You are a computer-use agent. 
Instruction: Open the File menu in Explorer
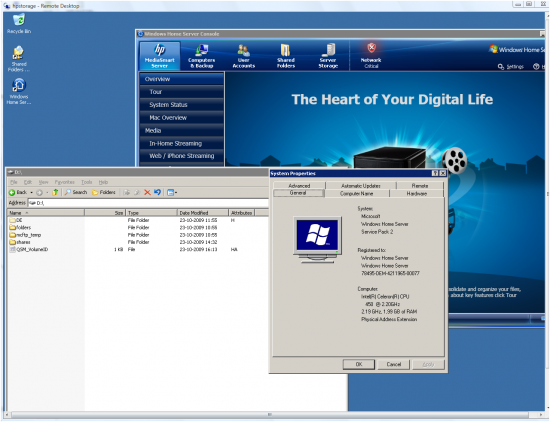point(14,182)
